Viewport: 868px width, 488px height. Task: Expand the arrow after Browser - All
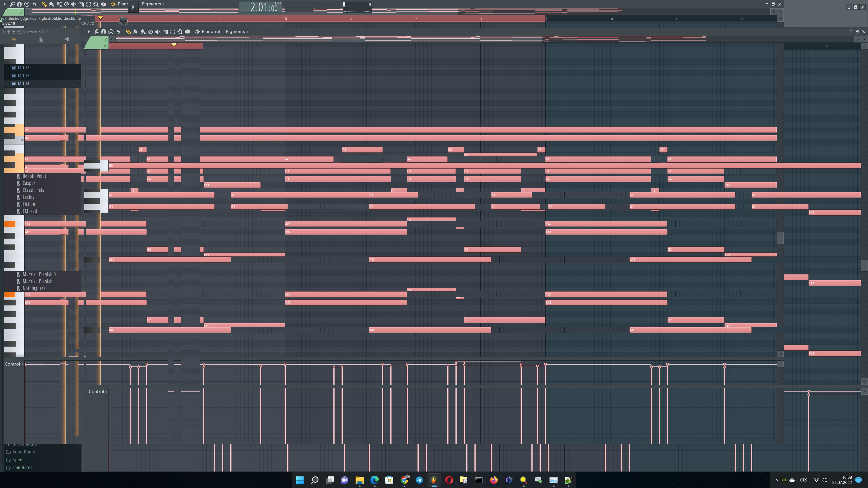(x=48, y=31)
